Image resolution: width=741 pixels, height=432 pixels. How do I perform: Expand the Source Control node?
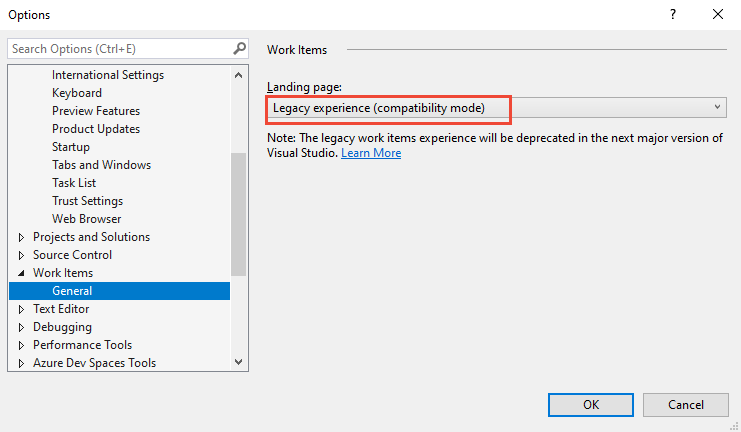22,255
